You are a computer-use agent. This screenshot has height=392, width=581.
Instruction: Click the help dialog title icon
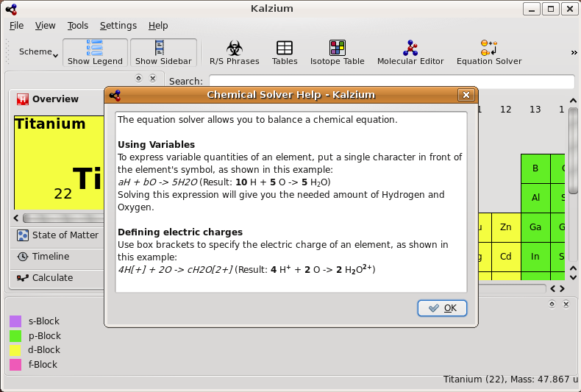tap(115, 96)
